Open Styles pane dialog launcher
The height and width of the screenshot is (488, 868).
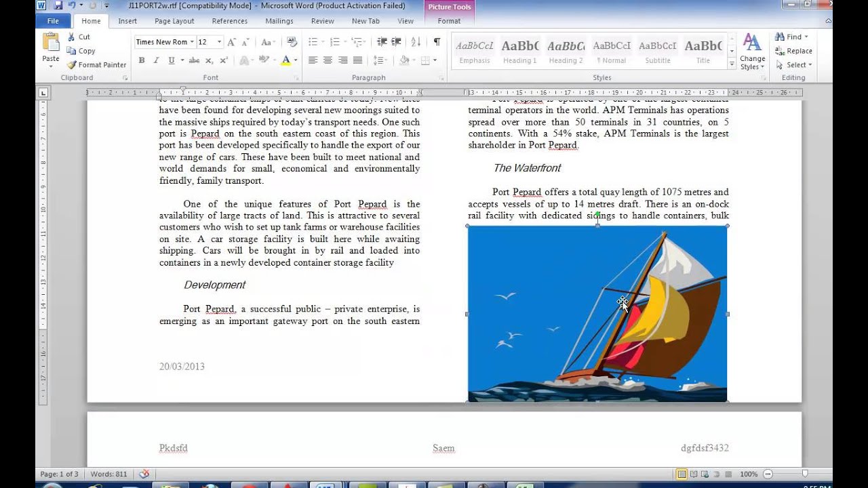pos(764,78)
